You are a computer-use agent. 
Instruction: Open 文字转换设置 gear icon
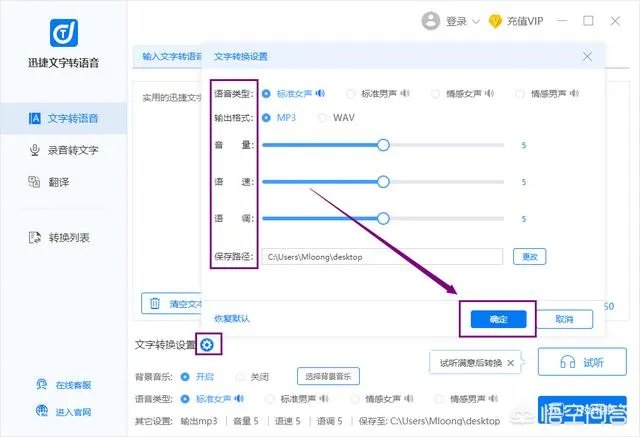coord(207,345)
